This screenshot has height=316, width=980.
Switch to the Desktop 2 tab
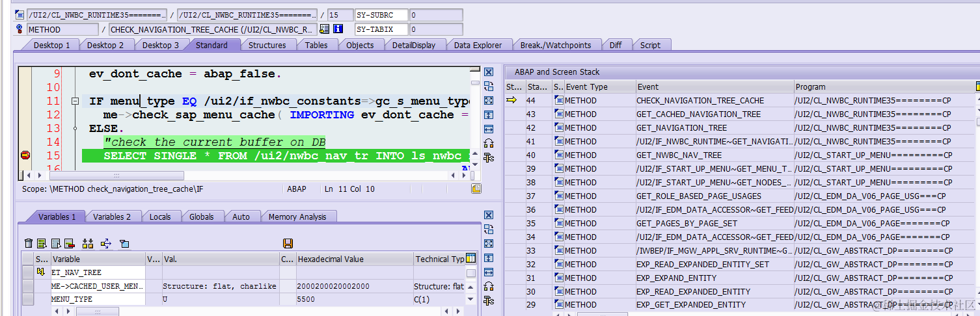[105, 45]
